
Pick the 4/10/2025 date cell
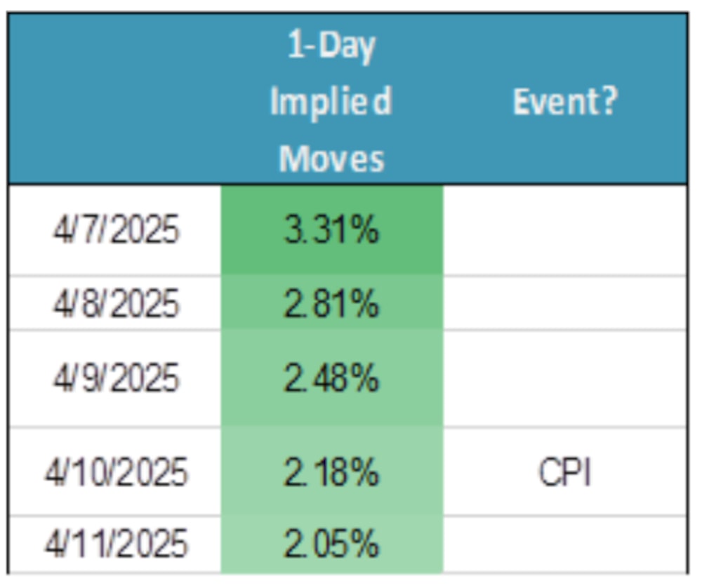click(116, 472)
